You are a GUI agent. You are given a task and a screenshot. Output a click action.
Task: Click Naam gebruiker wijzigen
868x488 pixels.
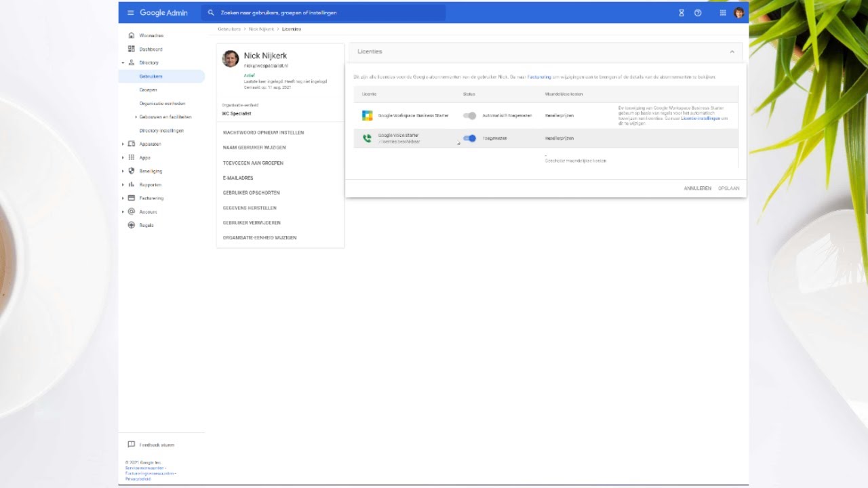(x=254, y=148)
